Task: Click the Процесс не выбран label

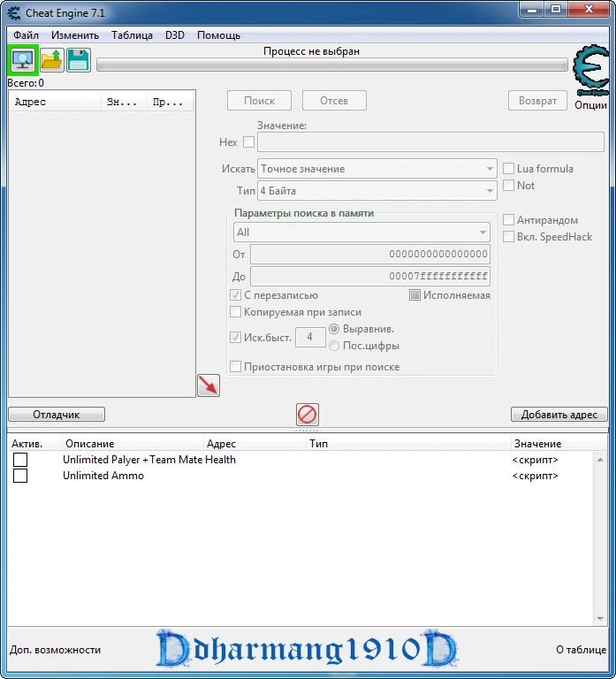Action: [x=311, y=51]
